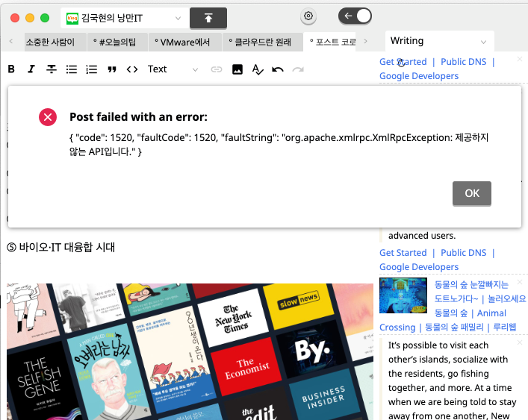Screen dimensions: 528x420
Task: Insert an image into post
Action: 237,69
